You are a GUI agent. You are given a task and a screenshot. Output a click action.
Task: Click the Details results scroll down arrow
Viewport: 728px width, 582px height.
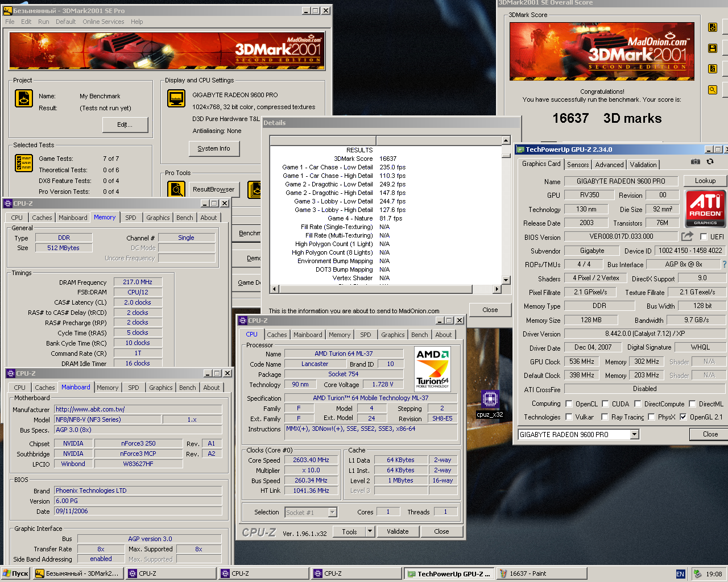click(506, 280)
